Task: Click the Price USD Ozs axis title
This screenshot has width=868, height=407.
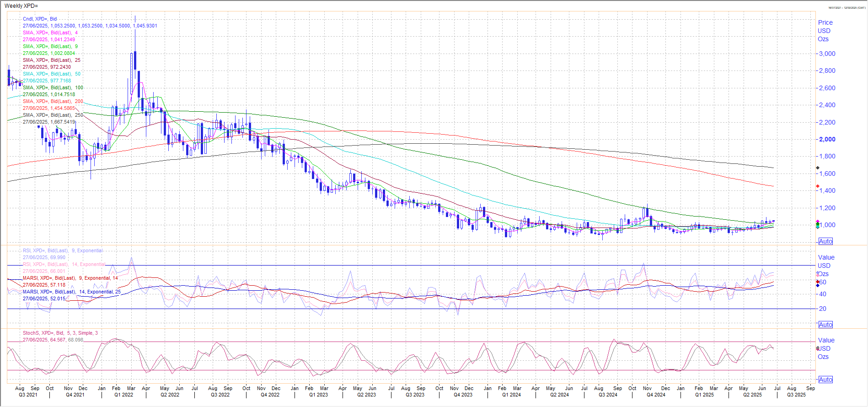Action: 825,31
